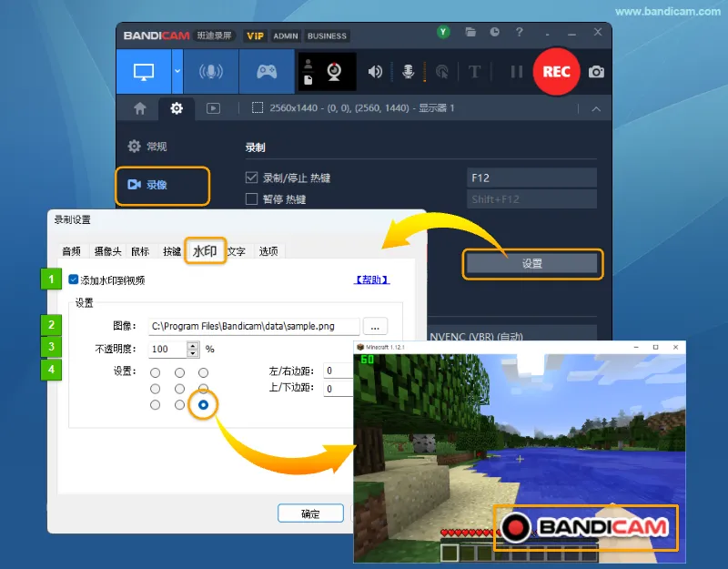
Task: Select top-right watermark position radio
Action: [x=203, y=372]
